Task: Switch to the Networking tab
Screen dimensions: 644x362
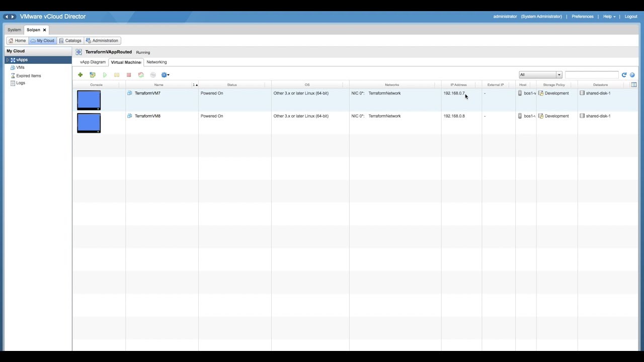Action: (x=156, y=62)
